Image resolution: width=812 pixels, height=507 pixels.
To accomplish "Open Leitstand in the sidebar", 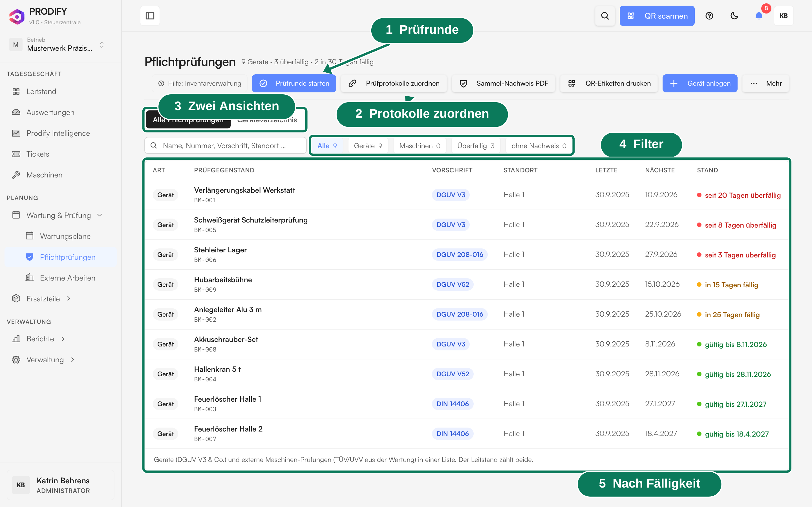I will pos(41,92).
